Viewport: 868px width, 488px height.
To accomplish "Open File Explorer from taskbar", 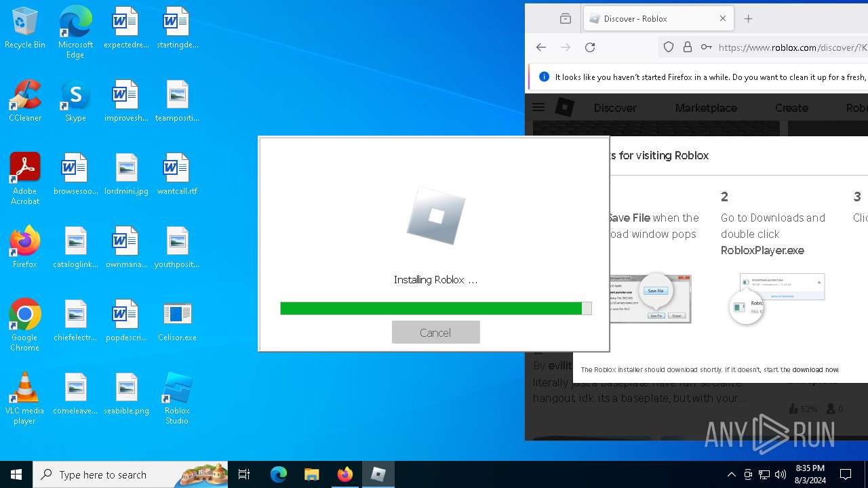I will 311,474.
